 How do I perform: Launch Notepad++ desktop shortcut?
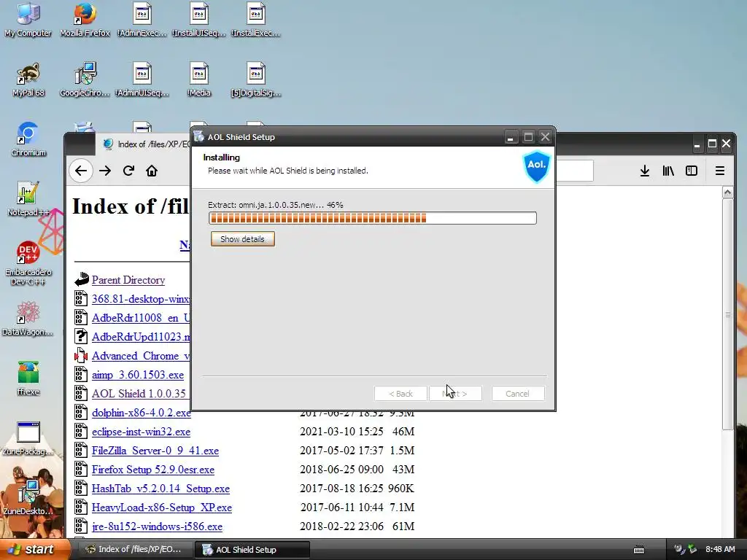click(x=28, y=199)
